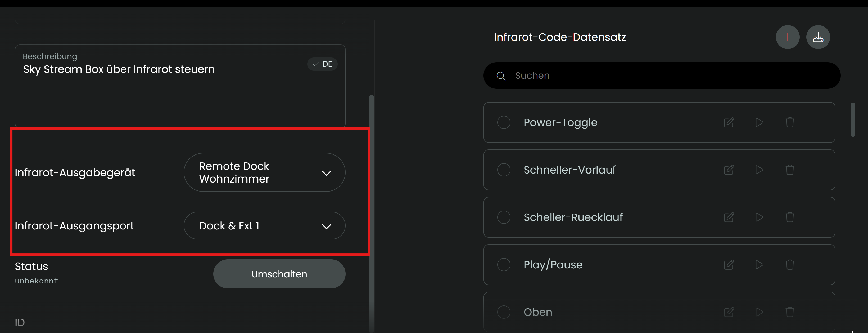Image resolution: width=868 pixels, height=333 pixels.
Task: Open the Infrarot-Ausgangsport dropdown
Action: [x=264, y=226]
